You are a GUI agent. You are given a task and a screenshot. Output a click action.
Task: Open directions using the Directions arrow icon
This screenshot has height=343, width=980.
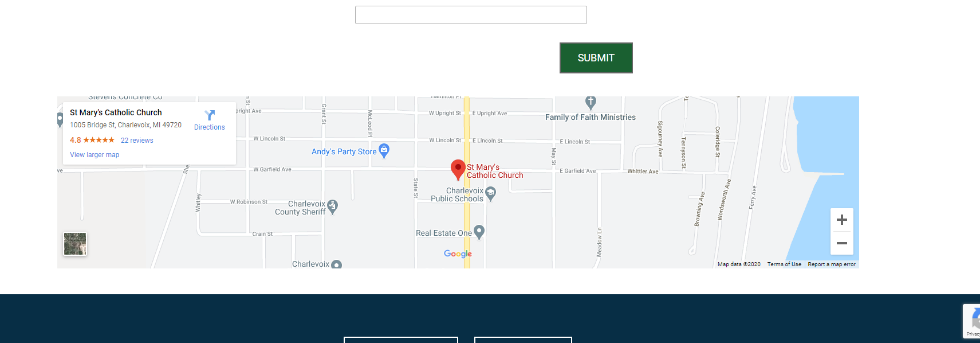click(210, 115)
